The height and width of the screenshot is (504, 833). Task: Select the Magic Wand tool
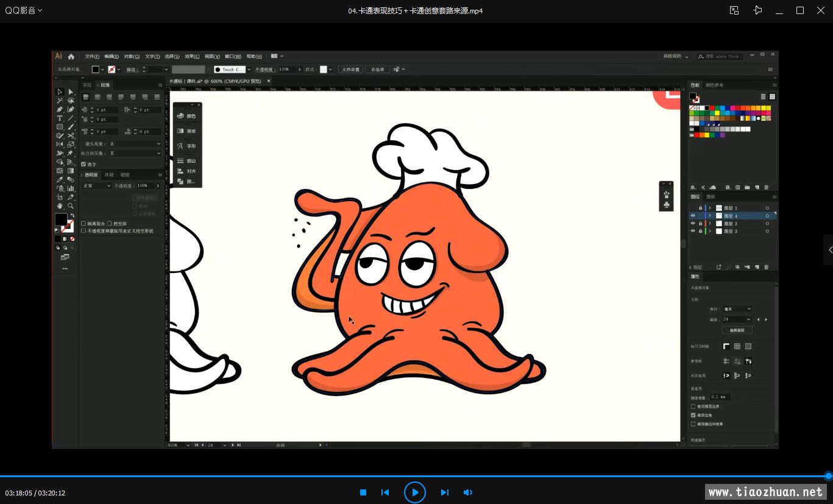(x=60, y=101)
